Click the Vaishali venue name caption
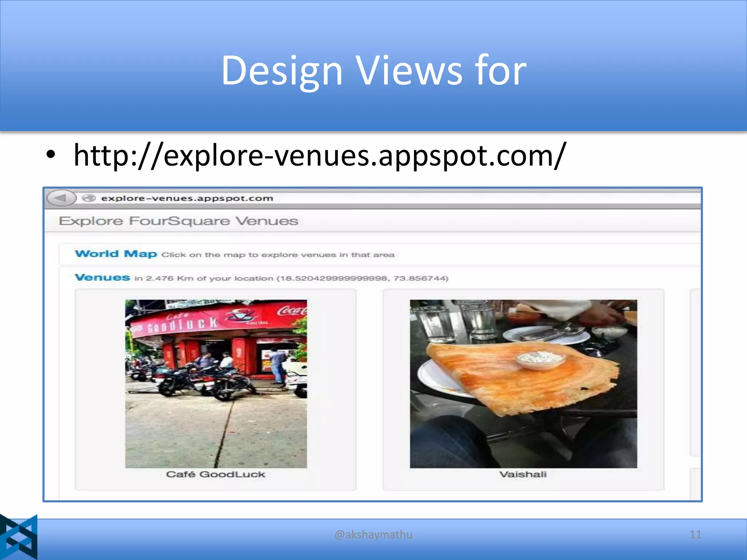 tap(523, 474)
